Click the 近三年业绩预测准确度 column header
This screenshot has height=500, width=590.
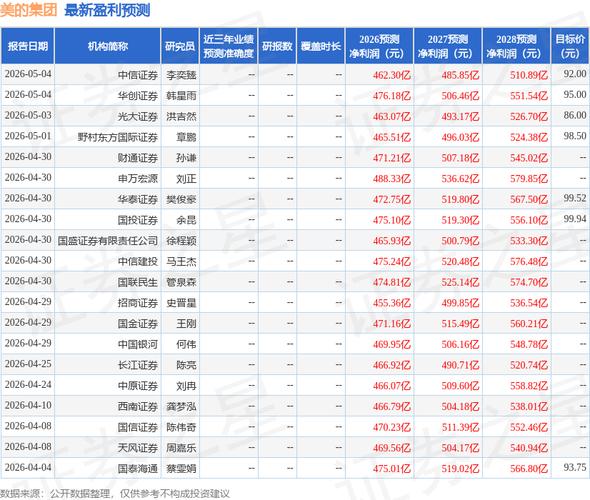click(228, 46)
